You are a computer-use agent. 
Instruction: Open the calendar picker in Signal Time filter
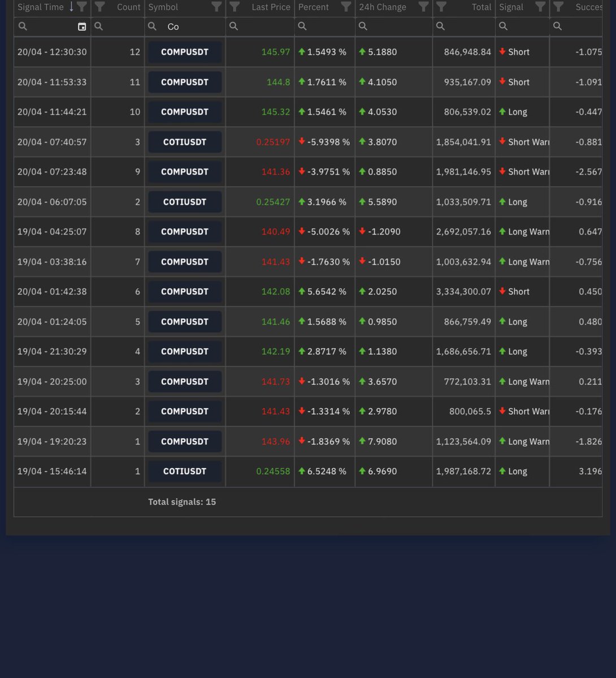(82, 27)
